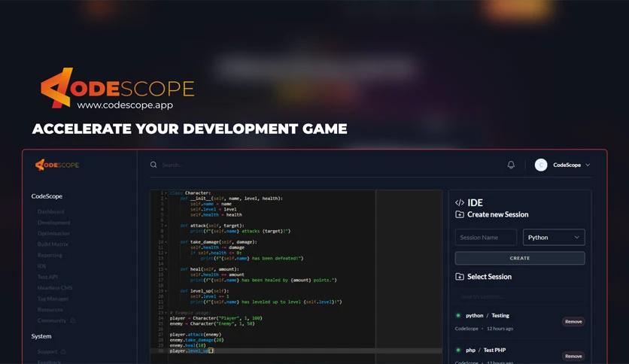Select the php / Test PHP session
The width and height of the screenshot is (629, 364).
coord(486,350)
